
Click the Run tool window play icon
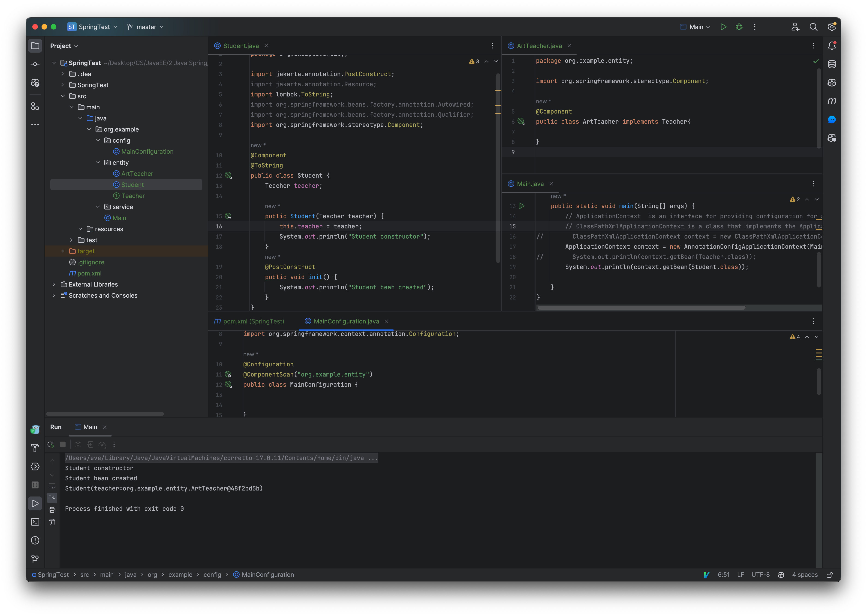click(x=35, y=503)
